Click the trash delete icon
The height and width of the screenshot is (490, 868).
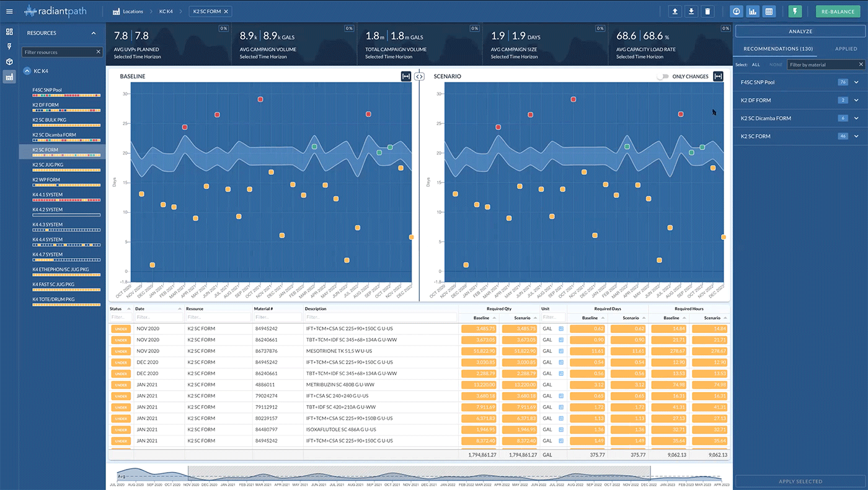[708, 11]
